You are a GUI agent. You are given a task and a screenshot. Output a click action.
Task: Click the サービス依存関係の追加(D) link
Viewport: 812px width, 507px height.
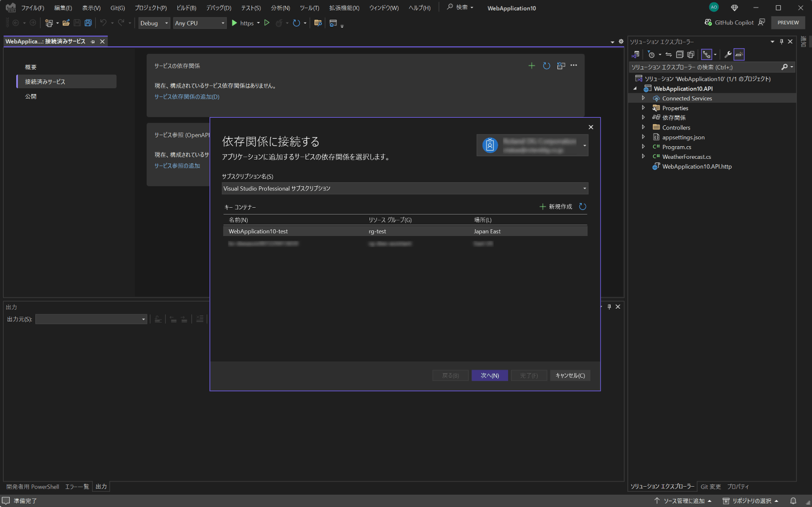pyautogui.click(x=187, y=97)
